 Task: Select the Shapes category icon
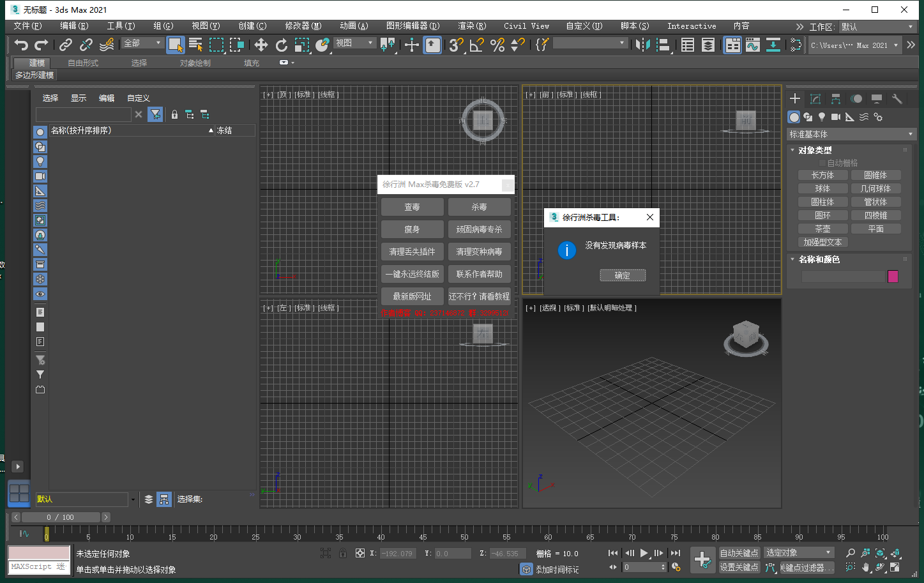pyautogui.click(x=808, y=117)
